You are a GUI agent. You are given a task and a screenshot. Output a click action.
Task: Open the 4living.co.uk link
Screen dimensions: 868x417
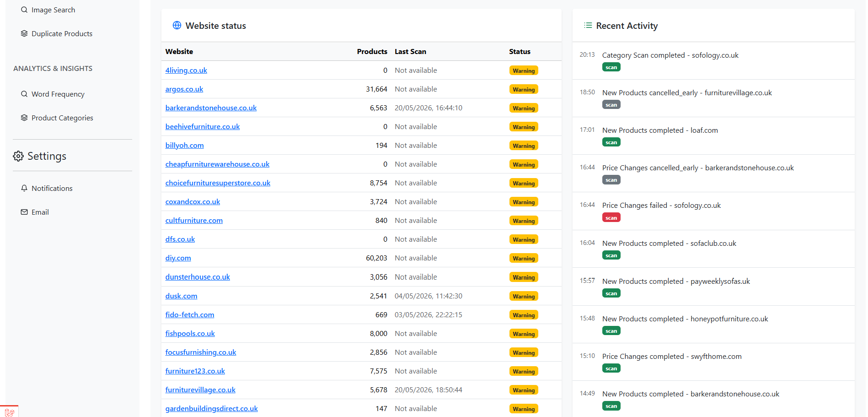[186, 70]
